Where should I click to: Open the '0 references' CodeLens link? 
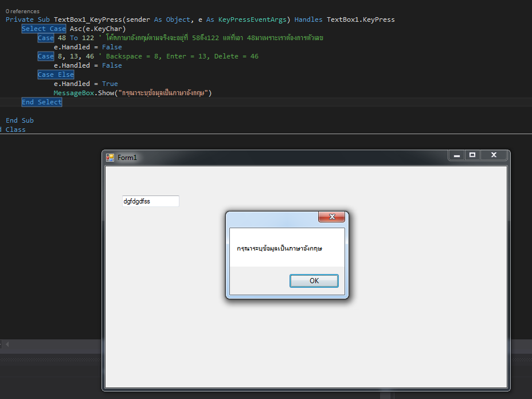tap(22, 11)
